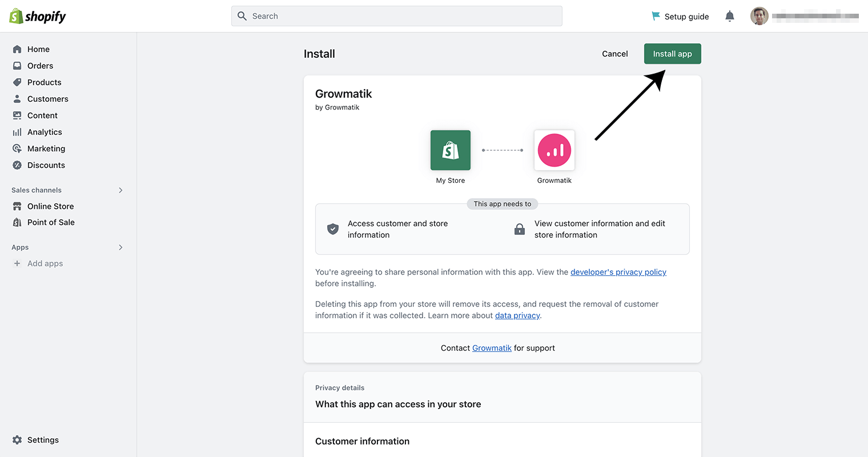The height and width of the screenshot is (457, 868).
Task: Click the shield checkmark permission icon
Action: coord(333,229)
